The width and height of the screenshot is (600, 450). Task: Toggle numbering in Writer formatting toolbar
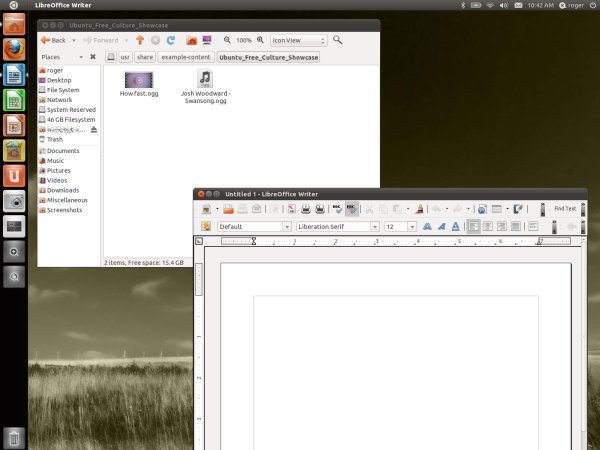tap(533, 227)
